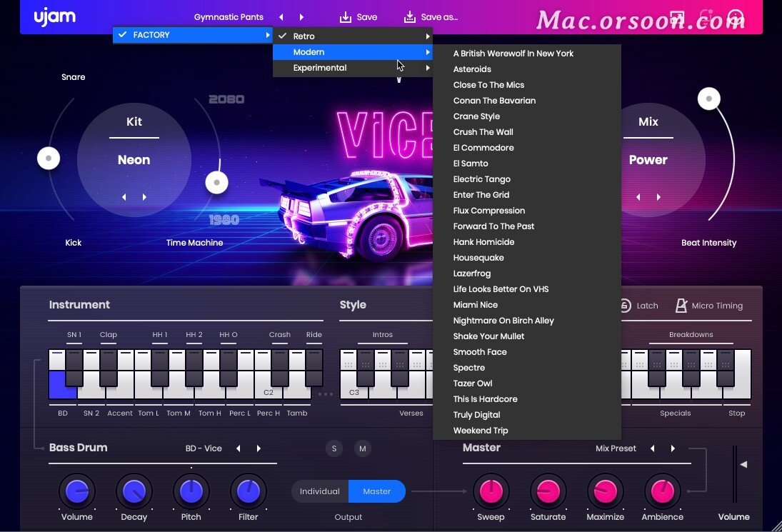Viewport: 782px width, 532px height.
Task: Click the ujam logo
Action: coord(55,17)
